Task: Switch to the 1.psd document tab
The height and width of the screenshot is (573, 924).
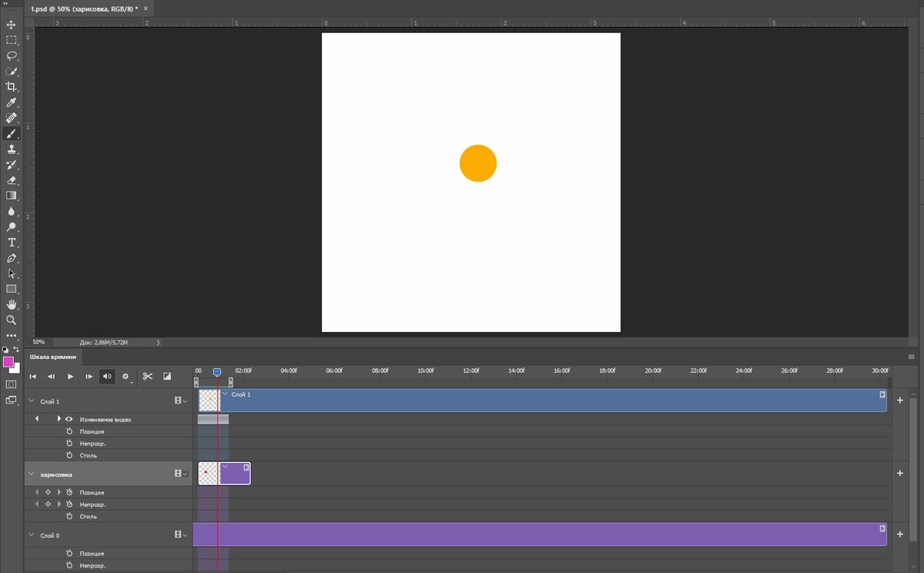Action: pyautogui.click(x=89, y=9)
